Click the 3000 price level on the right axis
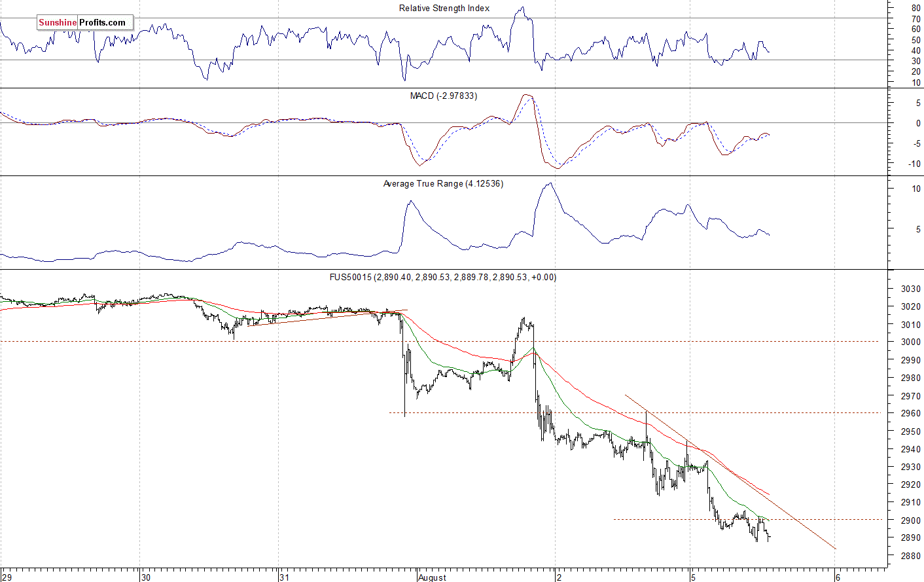Viewport: 924px width, 582px height. click(910, 342)
